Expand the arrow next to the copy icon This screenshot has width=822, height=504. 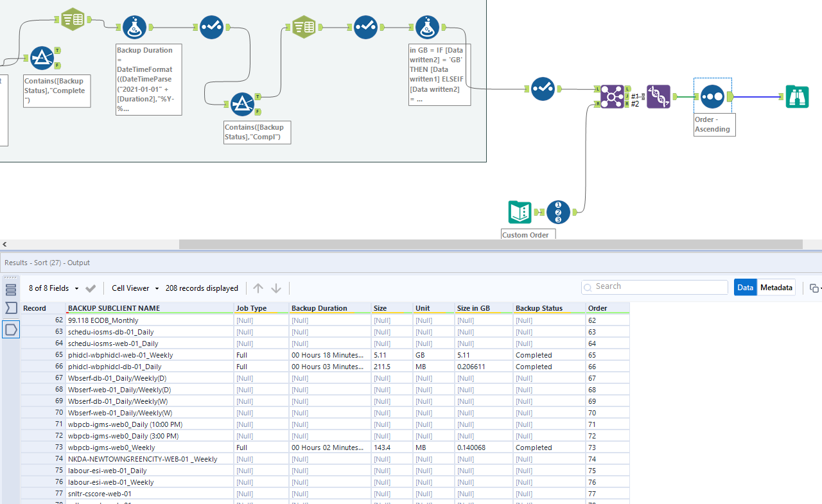[x=820, y=288]
